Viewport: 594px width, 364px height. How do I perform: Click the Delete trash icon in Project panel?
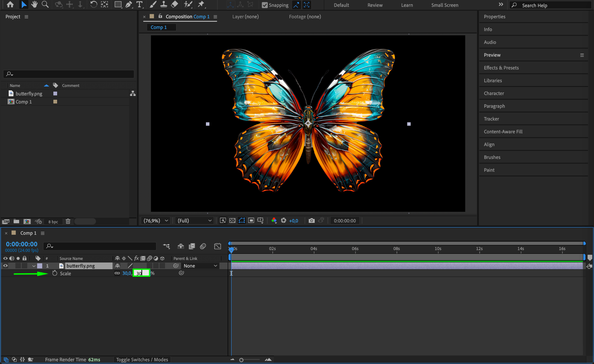coord(68,221)
